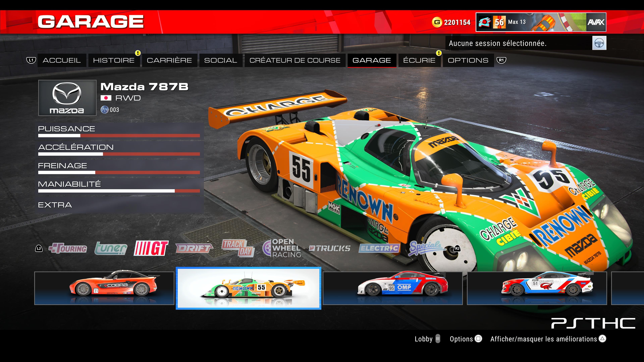644x362 pixels.
Task: Switch to the Options tab
Action: [x=468, y=60]
